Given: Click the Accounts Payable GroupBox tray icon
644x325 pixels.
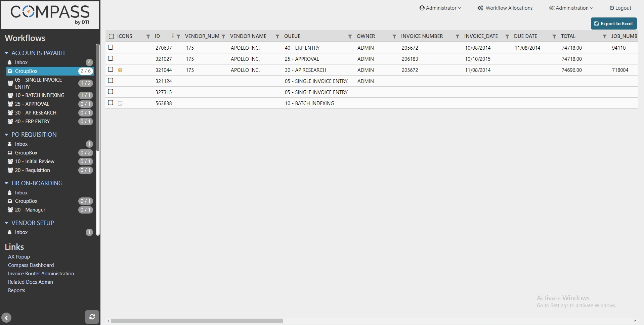Looking at the screenshot, I should [x=10, y=71].
